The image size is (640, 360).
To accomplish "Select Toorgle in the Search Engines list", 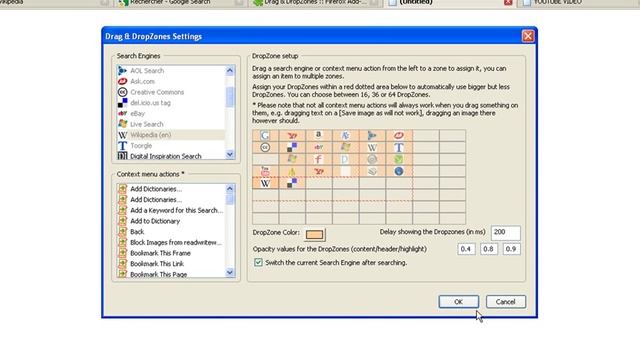I will (x=170, y=145).
